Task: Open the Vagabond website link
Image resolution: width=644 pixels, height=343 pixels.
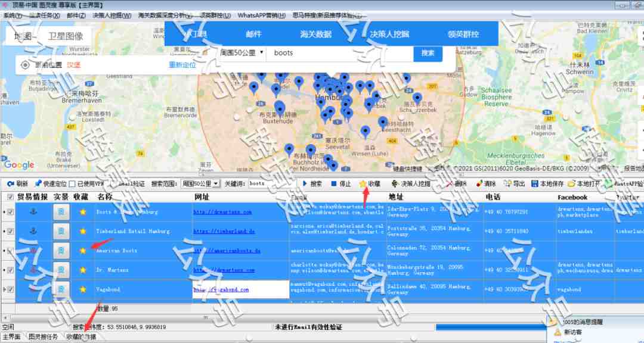Action: click(221, 289)
